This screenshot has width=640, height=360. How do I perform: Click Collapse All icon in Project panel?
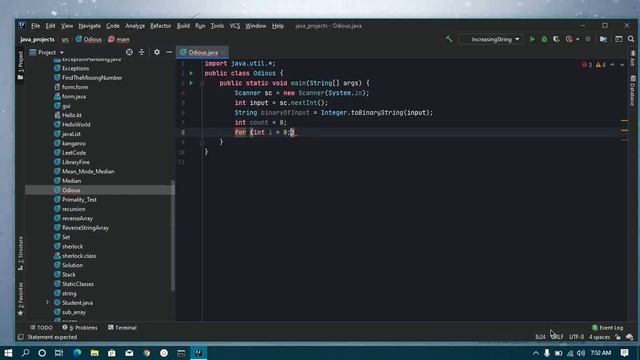tap(141, 52)
